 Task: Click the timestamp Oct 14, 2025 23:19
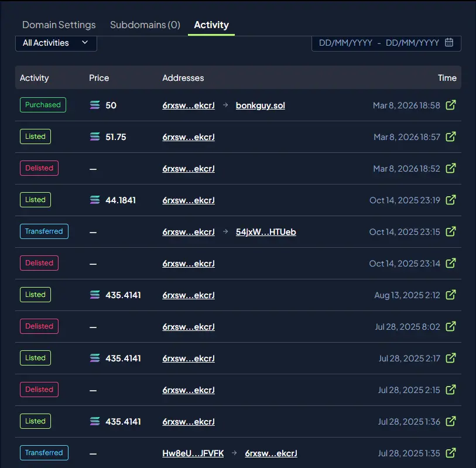click(405, 200)
